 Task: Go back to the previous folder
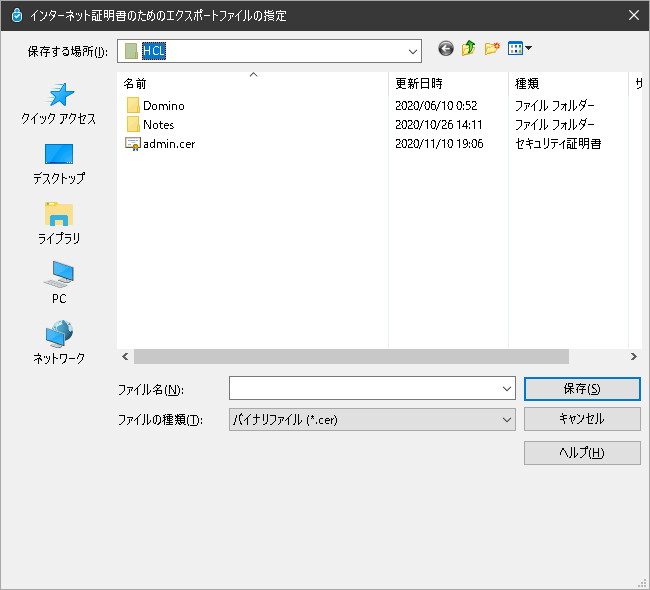pos(446,49)
